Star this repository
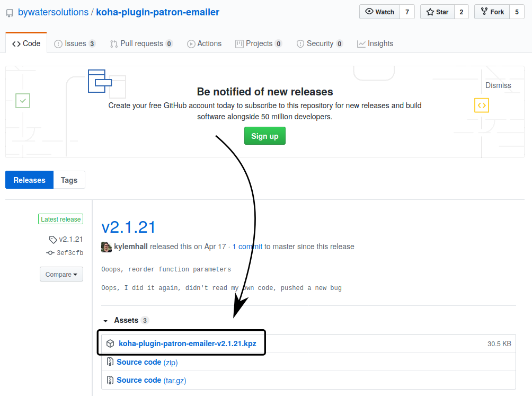Screen dimensions: 532x396 point(437,12)
